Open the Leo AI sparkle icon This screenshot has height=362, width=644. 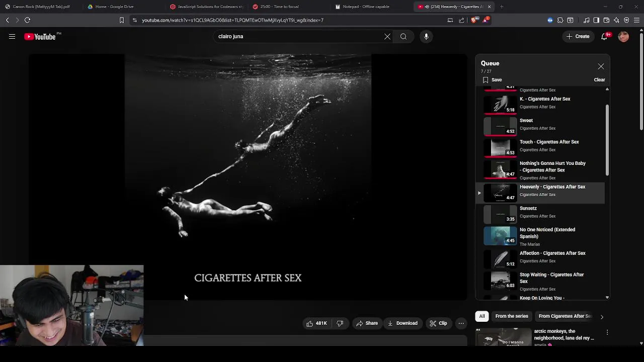click(x=616, y=20)
